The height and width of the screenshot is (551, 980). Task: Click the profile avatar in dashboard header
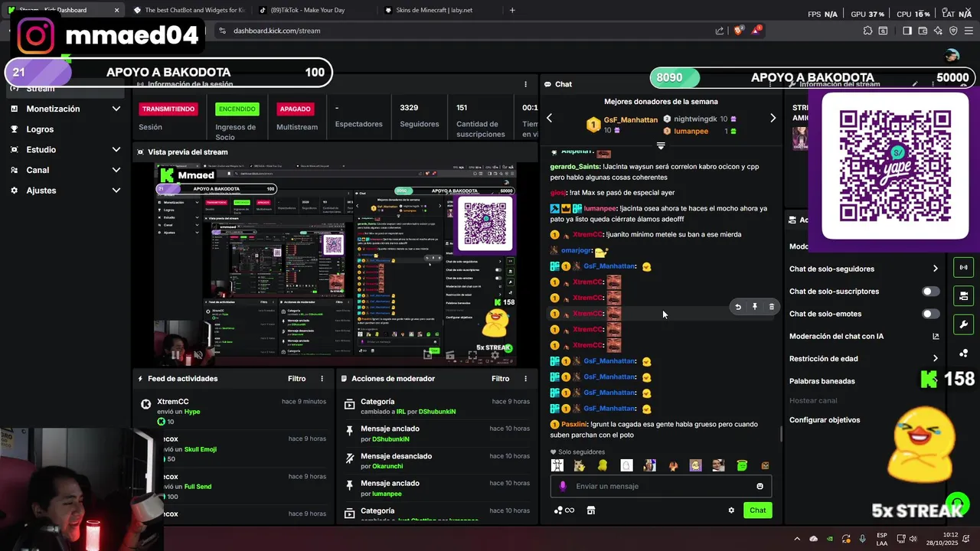952,55
